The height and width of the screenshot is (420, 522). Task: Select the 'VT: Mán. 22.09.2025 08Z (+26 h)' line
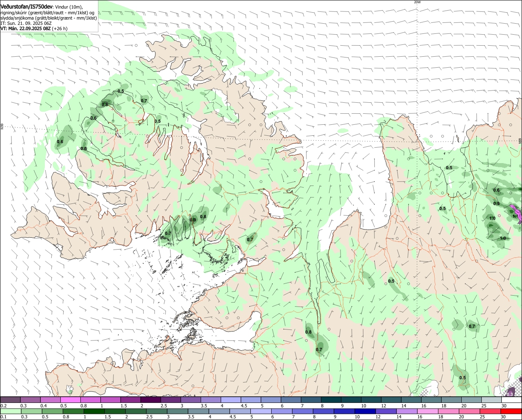34,29
